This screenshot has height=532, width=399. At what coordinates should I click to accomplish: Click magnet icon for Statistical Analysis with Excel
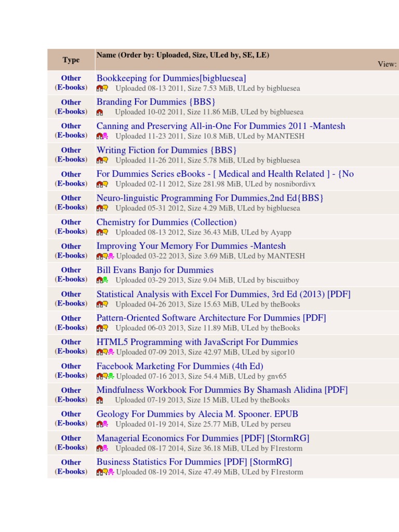click(x=99, y=304)
